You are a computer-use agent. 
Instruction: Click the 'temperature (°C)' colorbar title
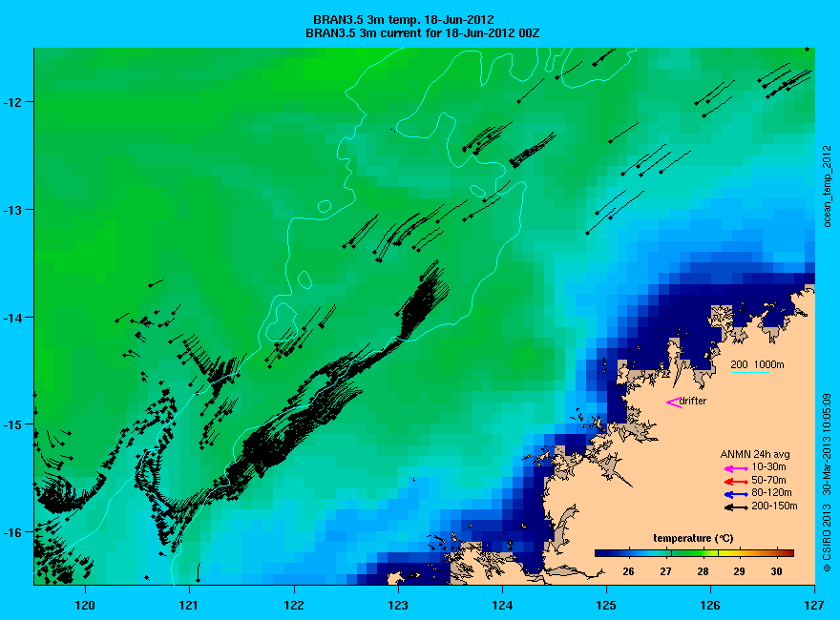[x=693, y=538]
